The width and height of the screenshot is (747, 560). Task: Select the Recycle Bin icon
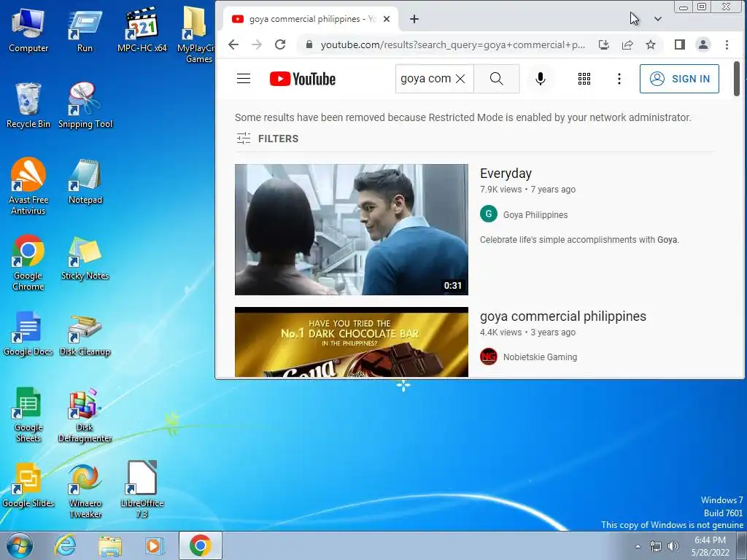pos(28,106)
